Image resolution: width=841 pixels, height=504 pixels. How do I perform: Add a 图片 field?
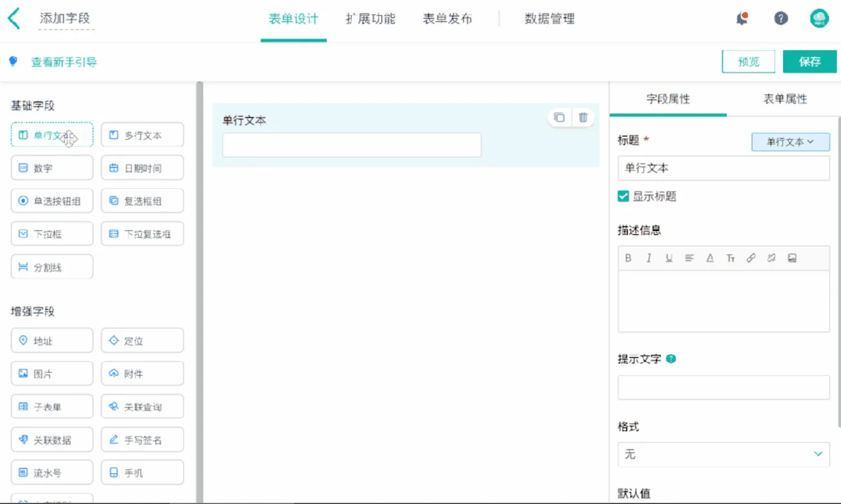[52, 374]
